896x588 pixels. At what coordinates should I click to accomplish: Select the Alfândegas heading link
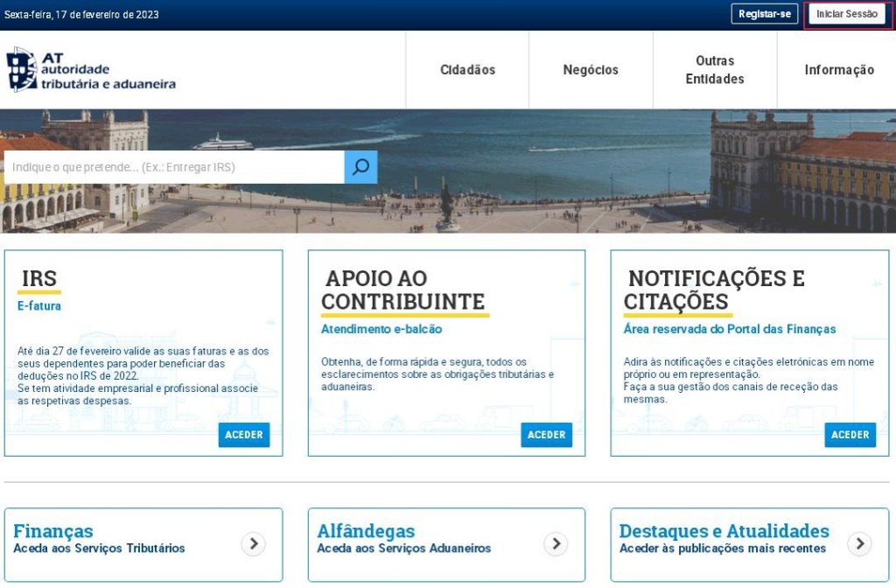pyautogui.click(x=366, y=531)
